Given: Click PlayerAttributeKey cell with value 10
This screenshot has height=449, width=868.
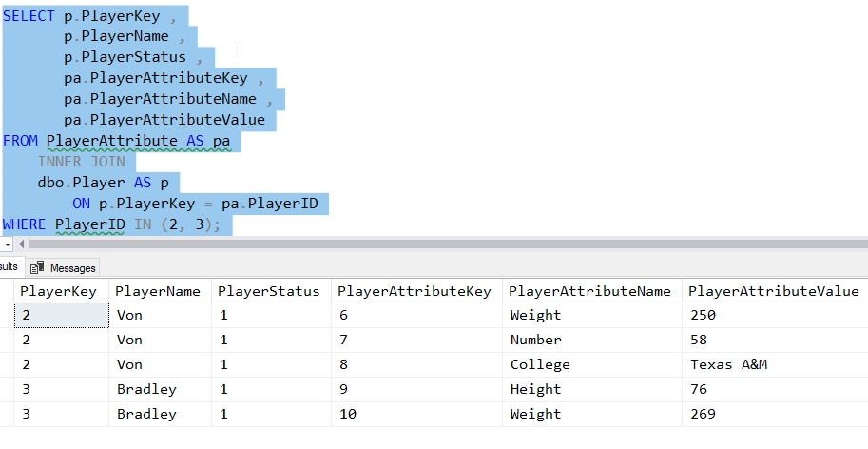Looking at the screenshot, I should [x=416, y=414].
